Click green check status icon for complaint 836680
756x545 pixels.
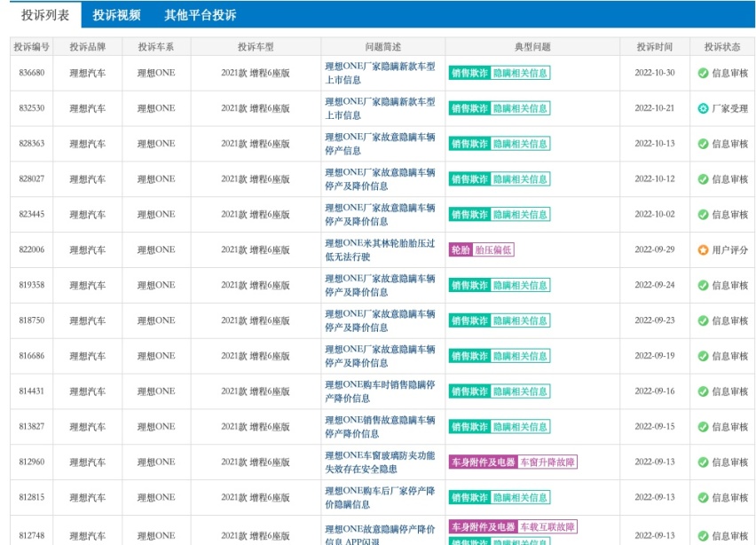click(x=703, y=73)
